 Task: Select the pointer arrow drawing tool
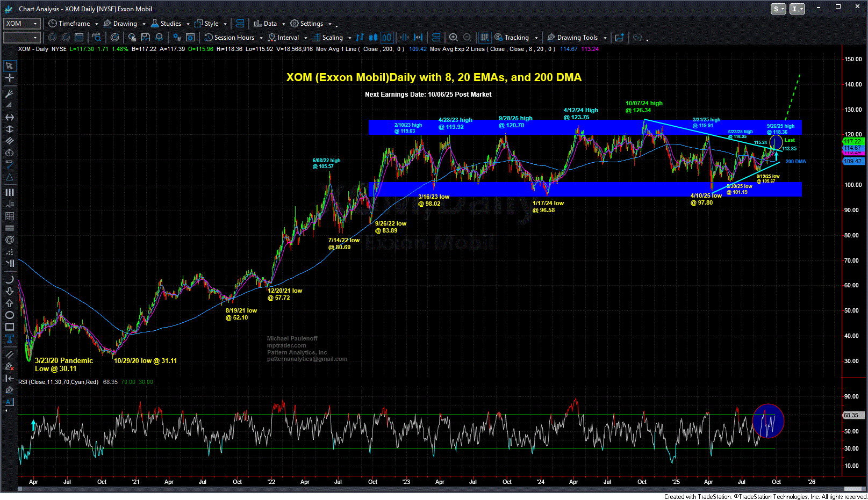[x=10, y=66]
